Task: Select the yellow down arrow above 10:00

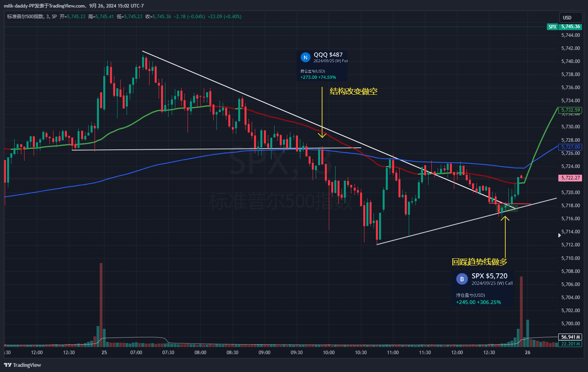Action: 322,113
